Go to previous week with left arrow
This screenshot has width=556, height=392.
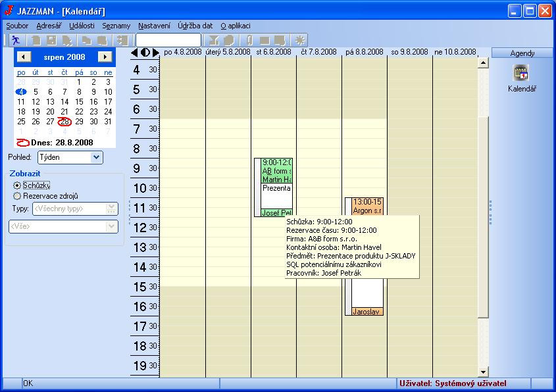(x=134, y=53)
